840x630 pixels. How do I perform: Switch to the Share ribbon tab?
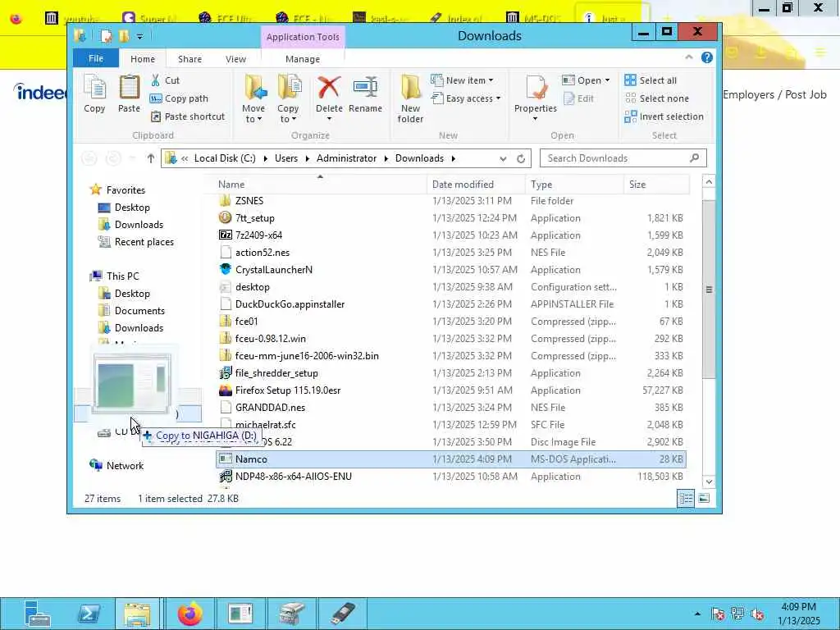click(189, 59)
